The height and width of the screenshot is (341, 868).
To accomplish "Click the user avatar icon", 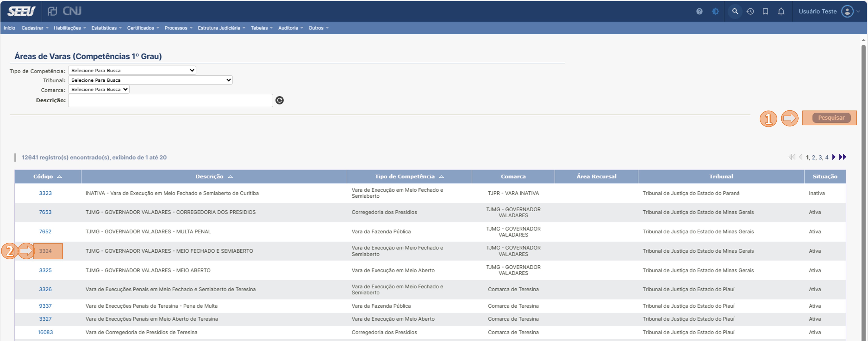I will [847, 11].
